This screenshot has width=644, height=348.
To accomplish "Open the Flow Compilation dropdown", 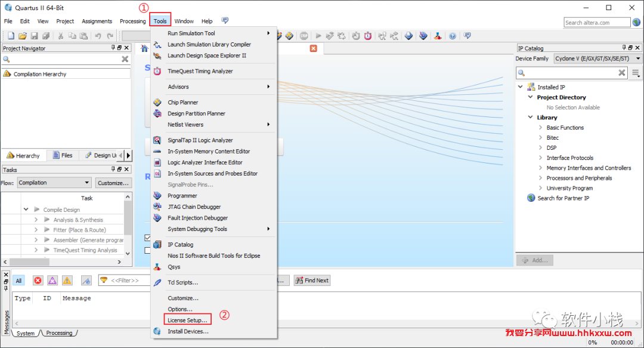I will (54, 183).
